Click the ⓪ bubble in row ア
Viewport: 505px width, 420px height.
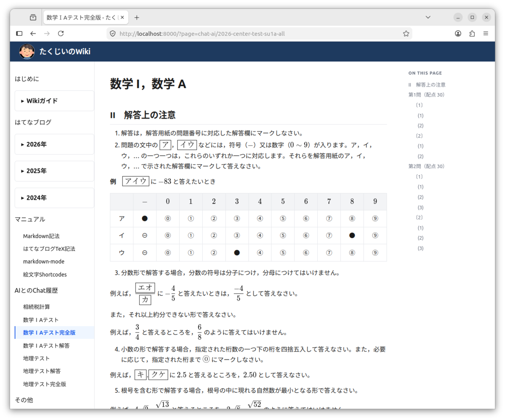click(x=167, y=218)
